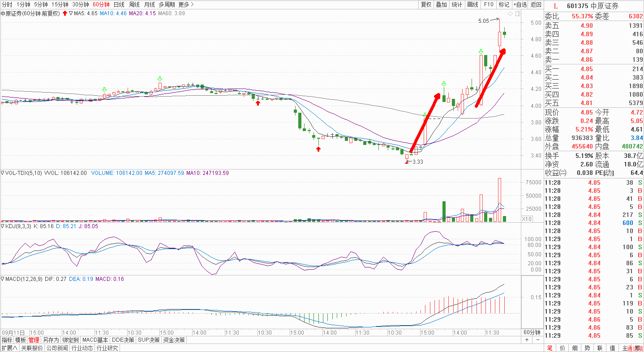The image size is (644, 352).
Task: Zoom in chart with + button
Action: [527, 340]
